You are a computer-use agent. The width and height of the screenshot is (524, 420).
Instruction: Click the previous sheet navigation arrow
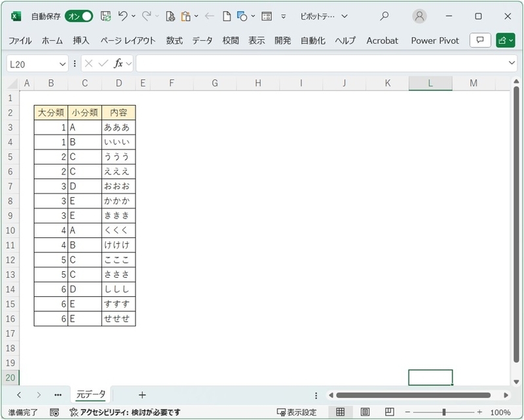pos(19,395)
